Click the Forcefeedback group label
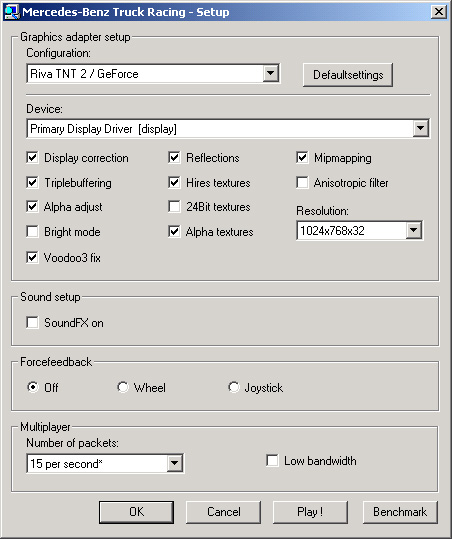 coord(56,362)
